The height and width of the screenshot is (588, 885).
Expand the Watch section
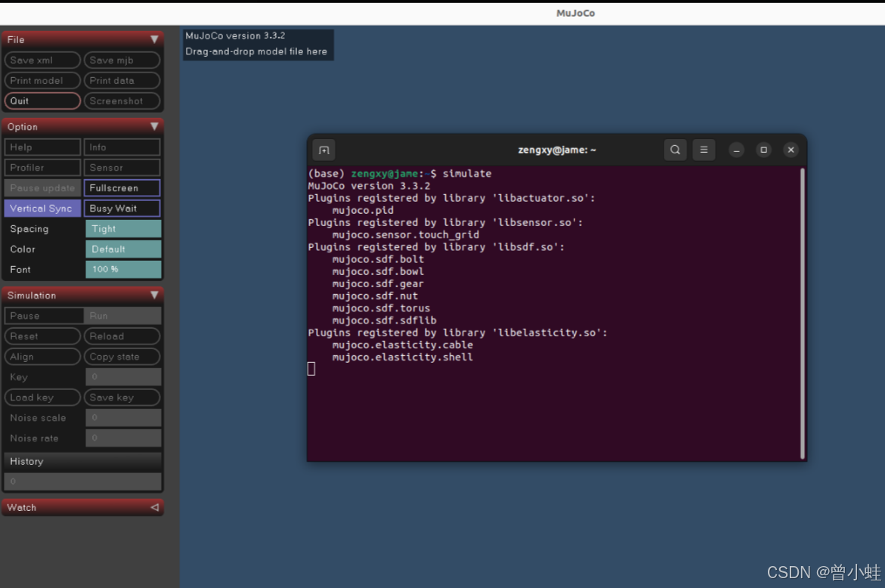[x=154, y=507]
